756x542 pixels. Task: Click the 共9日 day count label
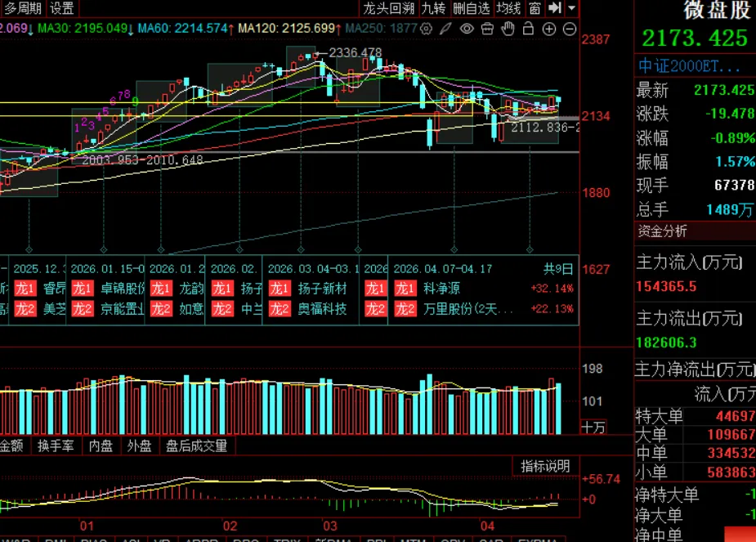558,269
